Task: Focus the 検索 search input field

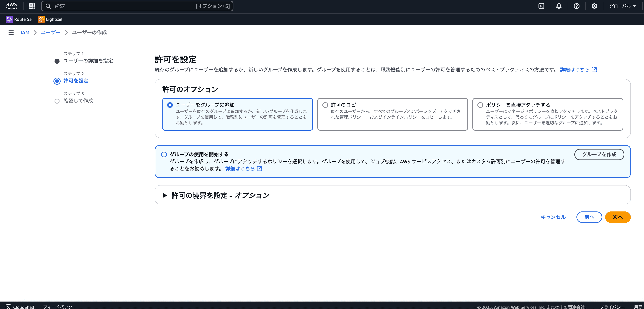Action: tap(137, 6)
